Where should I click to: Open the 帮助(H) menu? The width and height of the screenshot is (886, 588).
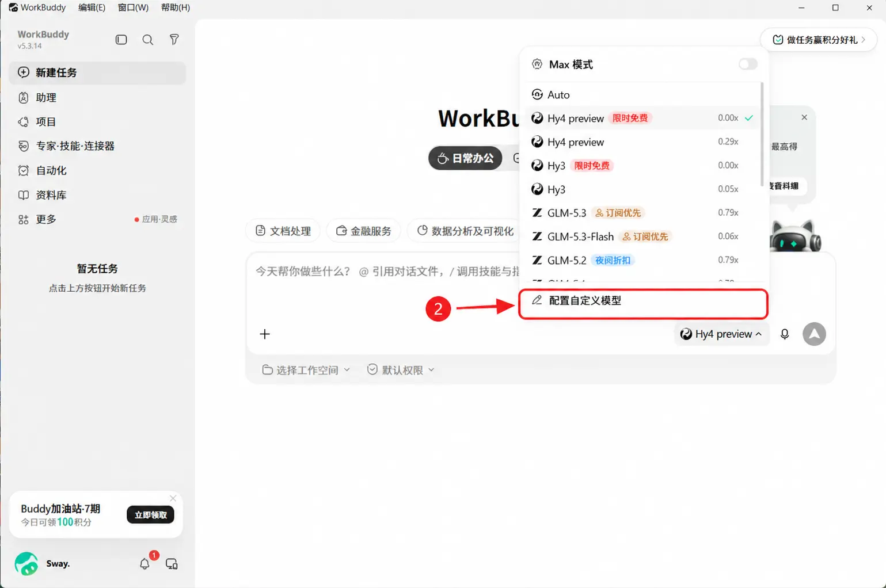pyautogui.click(x=176, y=7)
